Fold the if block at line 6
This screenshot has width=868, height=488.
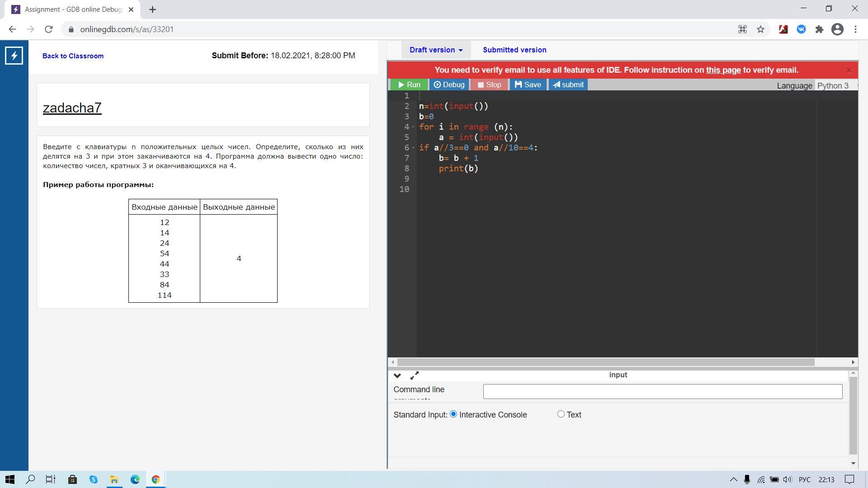(413, 148)
